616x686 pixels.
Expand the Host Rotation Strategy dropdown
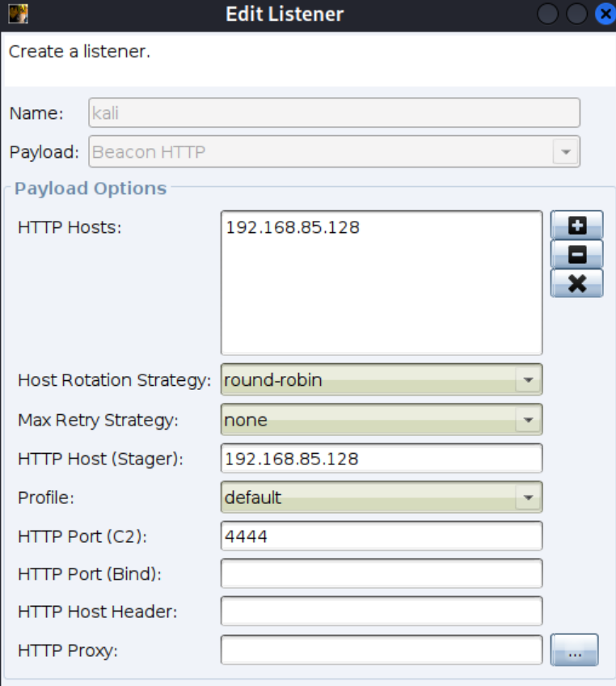click(528, 379)
